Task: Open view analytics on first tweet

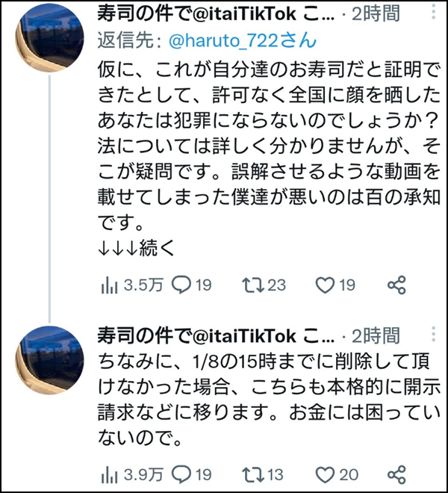Action: point(108,285)
